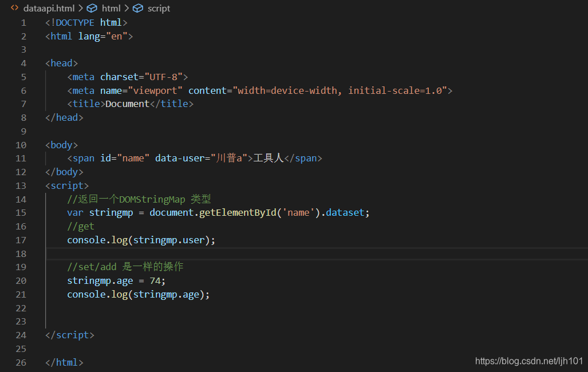
Task: Click the Document title text
Action: [x=128, y=104]
